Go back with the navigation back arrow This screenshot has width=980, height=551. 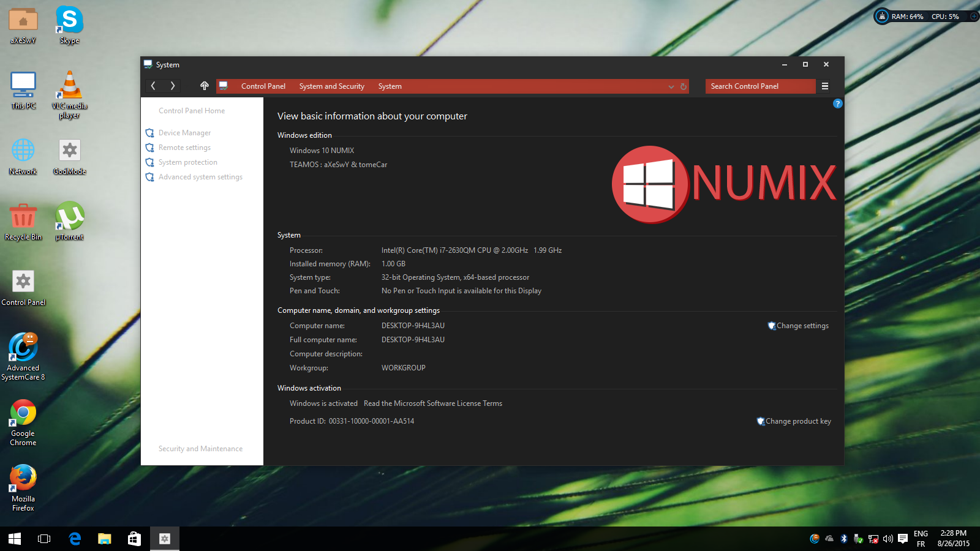tap(153, 86)
